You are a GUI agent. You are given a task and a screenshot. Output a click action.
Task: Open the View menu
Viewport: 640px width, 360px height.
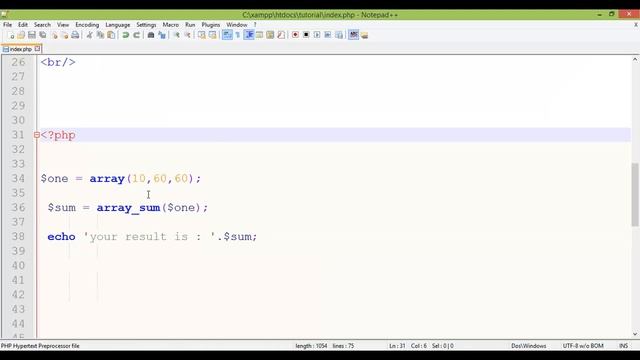point(63,25)
